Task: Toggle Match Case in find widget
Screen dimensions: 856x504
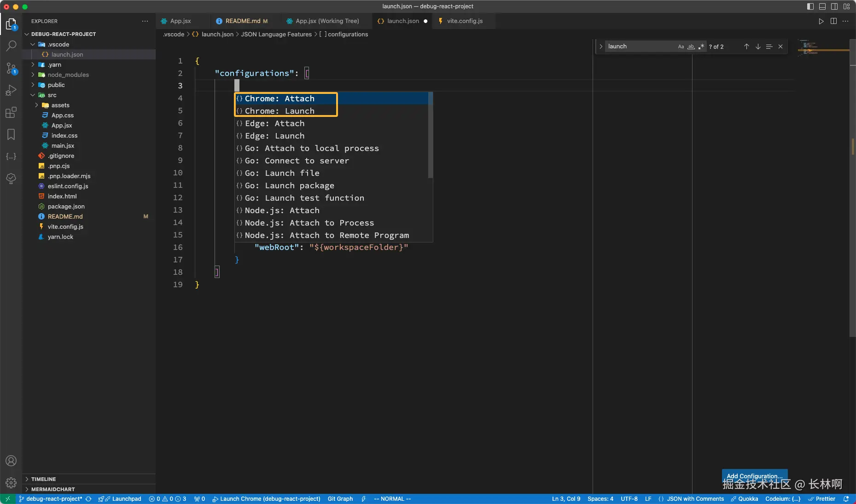Action: click(681, 46)
